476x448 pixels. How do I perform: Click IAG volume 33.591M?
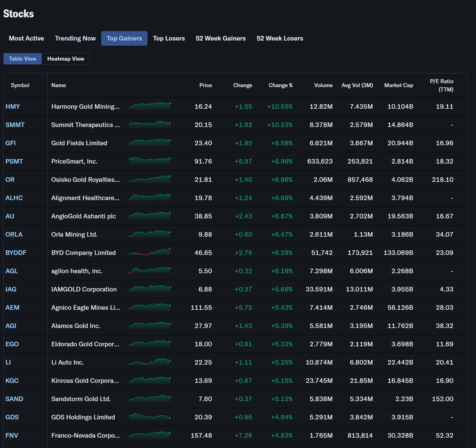coord(319,289)
